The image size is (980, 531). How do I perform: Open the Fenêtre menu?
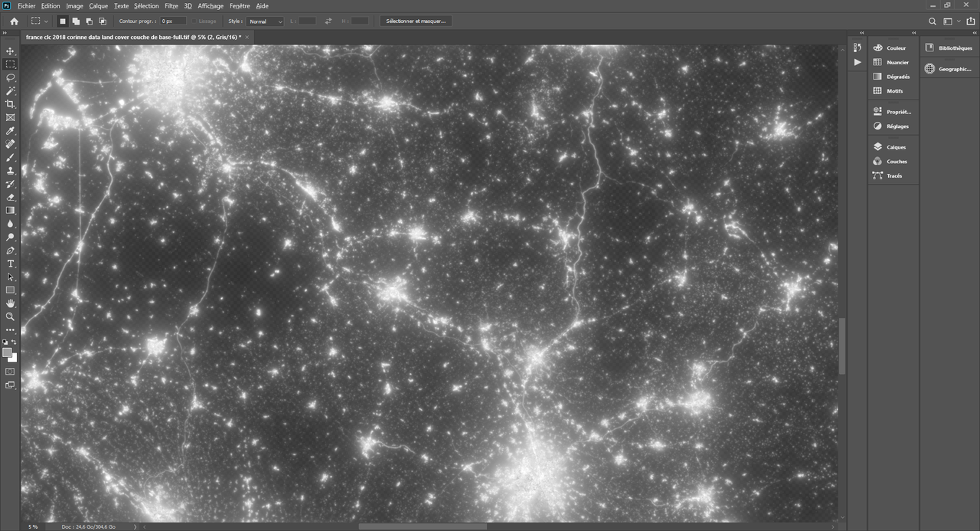coord(240,5)
